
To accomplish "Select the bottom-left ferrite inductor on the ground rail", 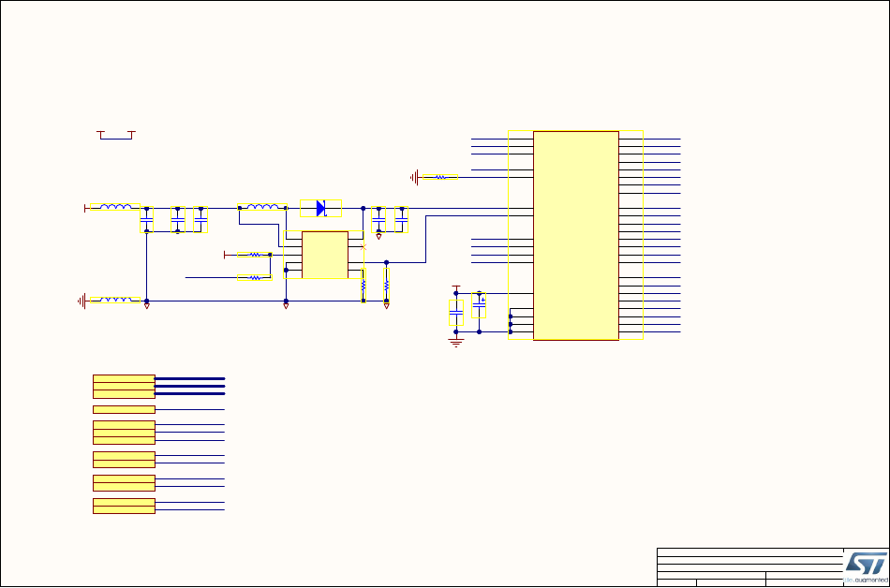I will (x=114, y=300).
